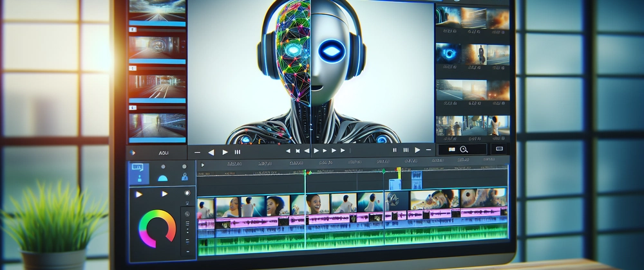Click the blue bar under the cloudy sky road thumbnail
The width and height of the screenshot is (644, 270).
coord(157,23)
